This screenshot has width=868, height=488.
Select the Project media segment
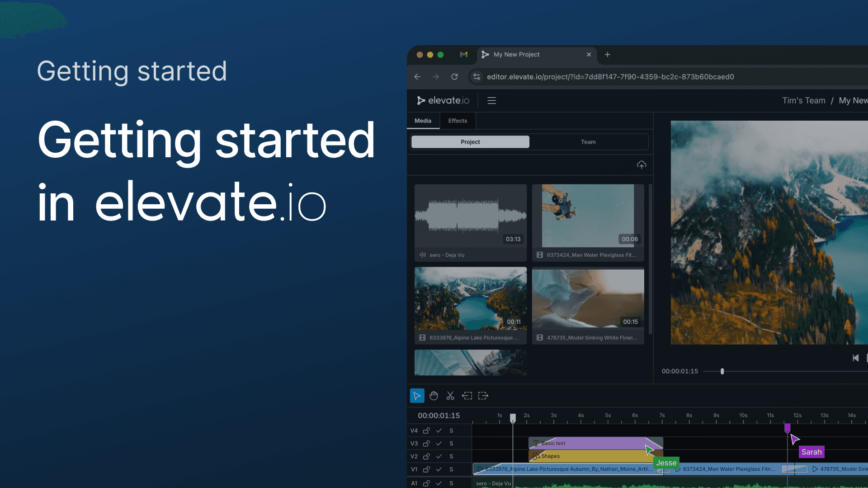470,142
